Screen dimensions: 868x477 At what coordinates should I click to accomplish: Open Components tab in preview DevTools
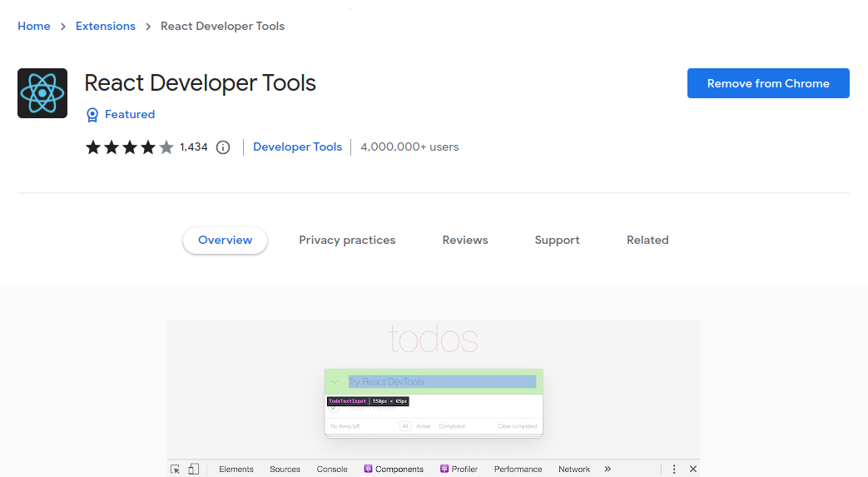(x=394, y=470)
